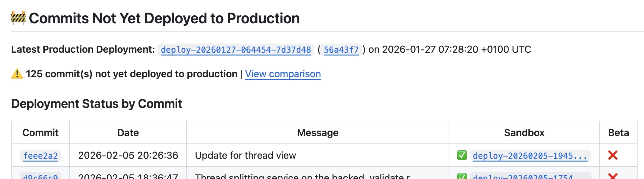This screenshot has width=644, height=179.
Task: Click the Beta column header
Action: click(618, 133)
